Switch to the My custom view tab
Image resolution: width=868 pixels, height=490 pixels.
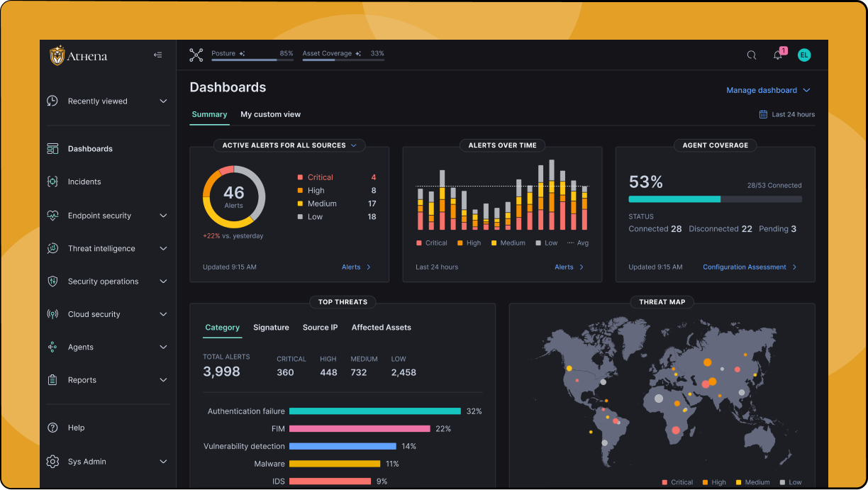coord(270,114)
